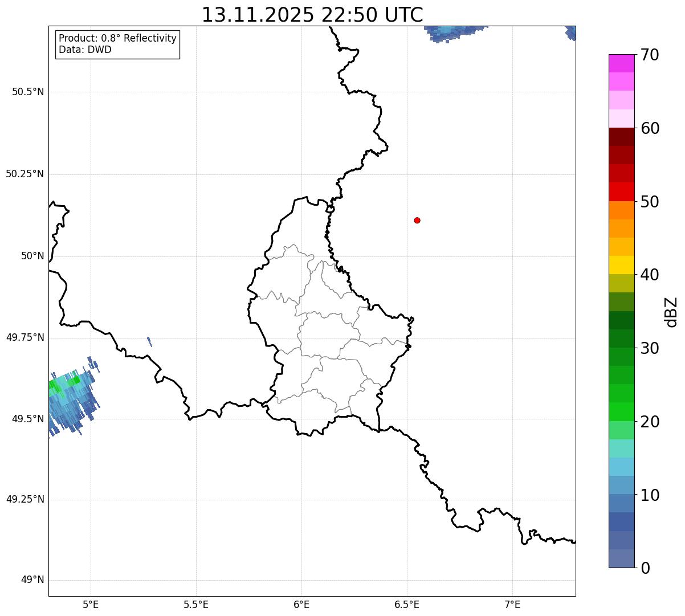Screen dimensions: 685x616
Task: Click the '20' colorbar tick label
Action: click(x=650, y=422)
